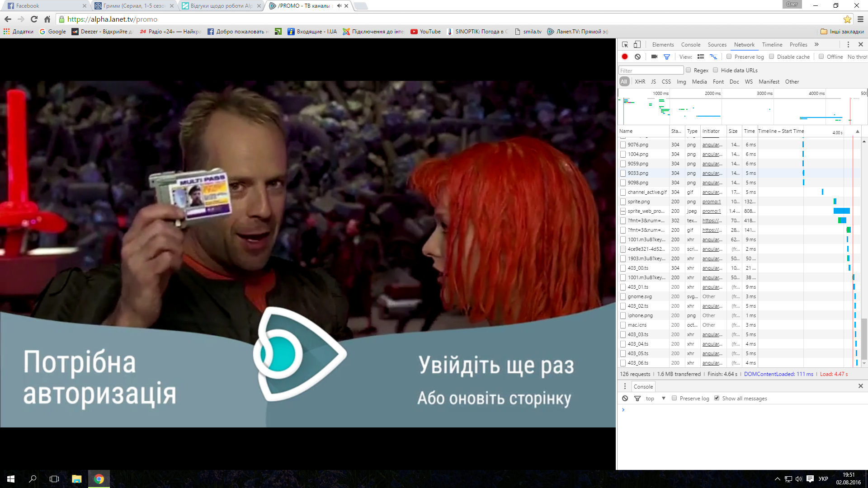Screen dimensions: 868x488
Task: Click the angular initiator link for 9033.png
Action: coord(712,173)
